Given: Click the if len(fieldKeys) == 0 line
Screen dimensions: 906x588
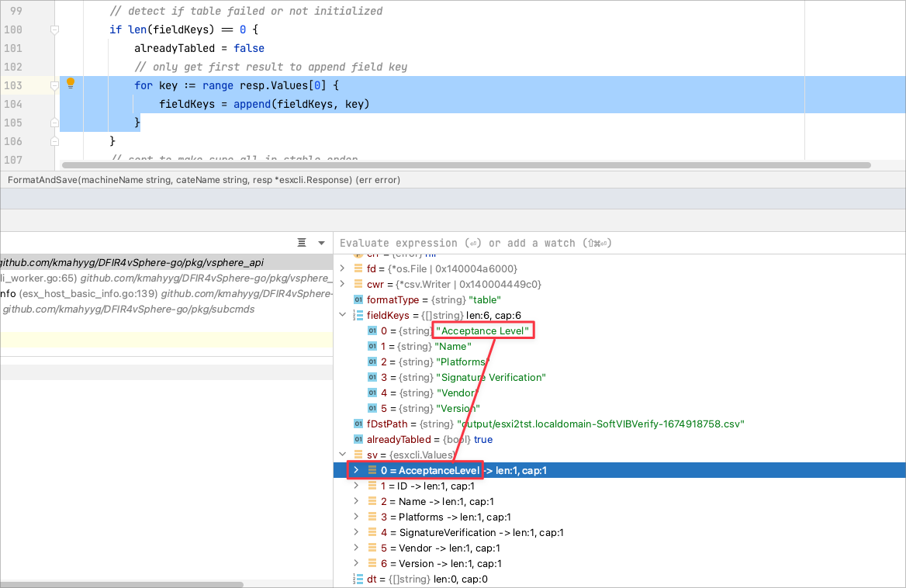Looking at the screenshot, I should [184, 29].
